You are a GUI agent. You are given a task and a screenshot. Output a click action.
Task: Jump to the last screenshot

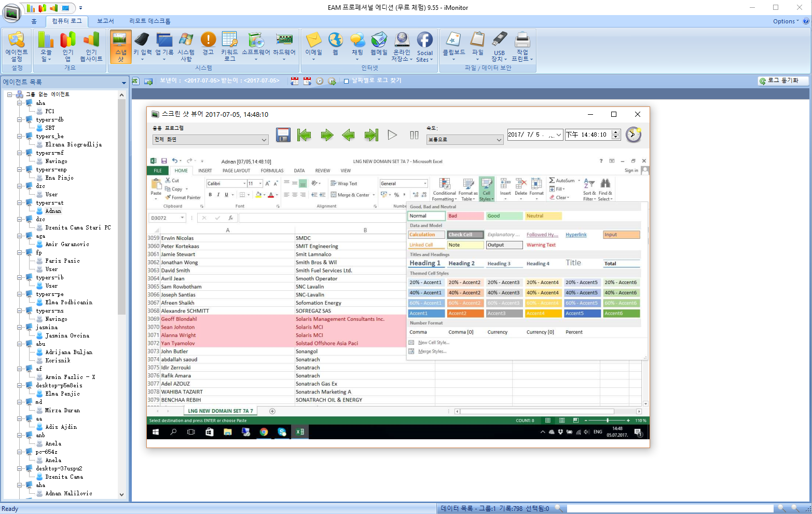click(x=371, y=135)
